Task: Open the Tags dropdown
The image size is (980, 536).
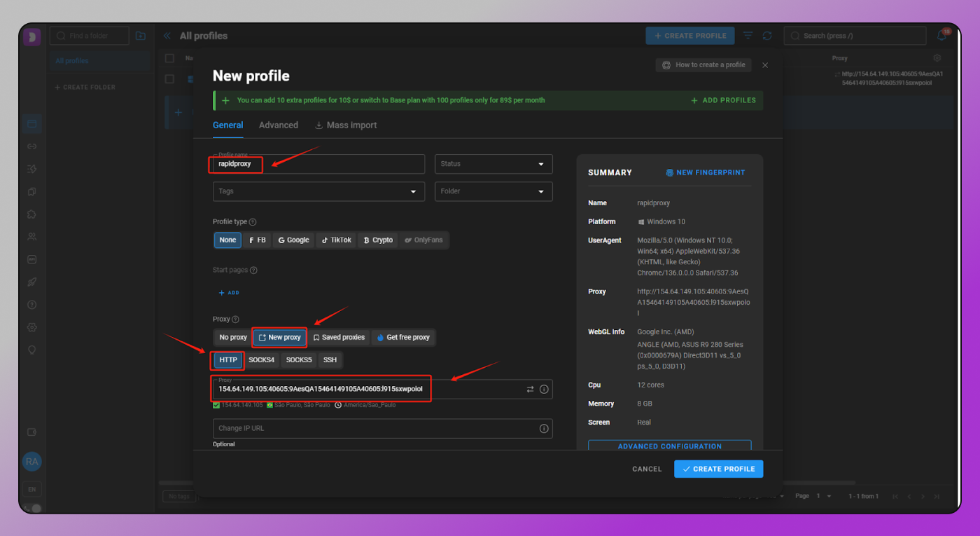Action: [x=318, y=191]
